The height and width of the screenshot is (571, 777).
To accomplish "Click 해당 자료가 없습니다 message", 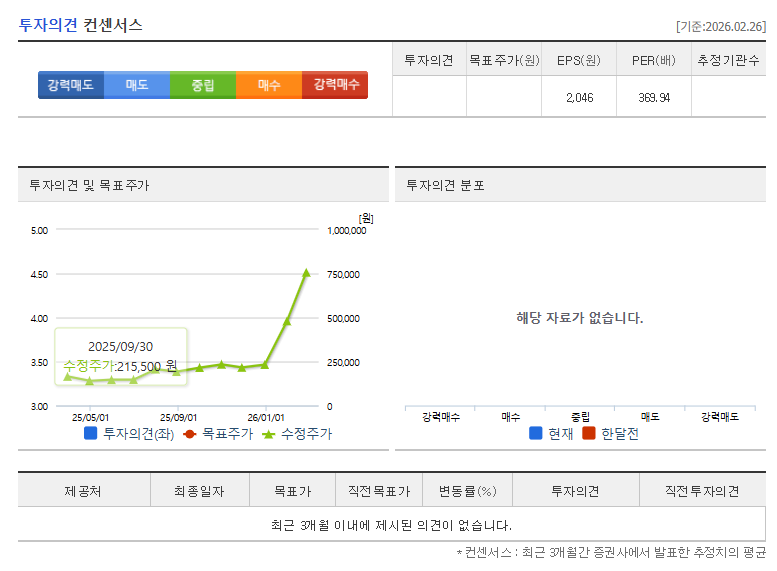I will pyautogui.click(x=580, y=317).
